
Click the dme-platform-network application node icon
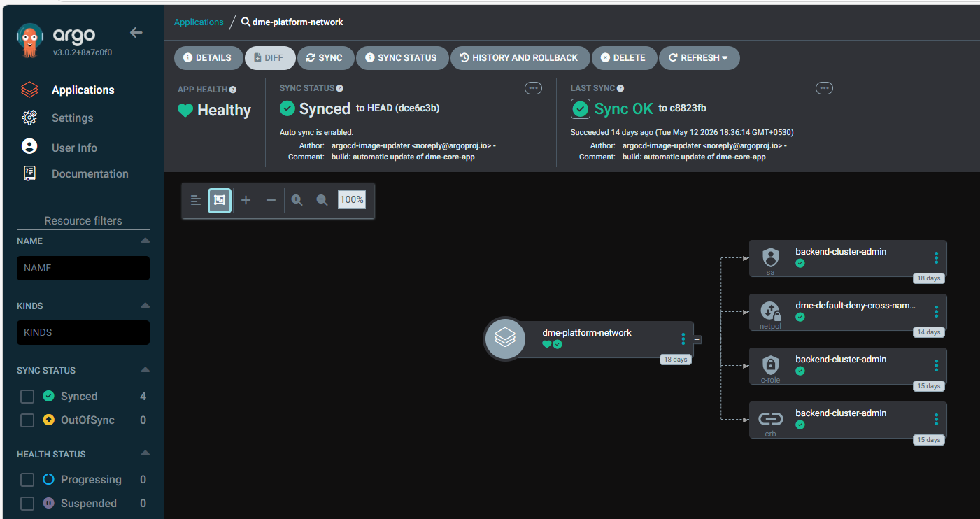pyautogui.click(x=504, y=339)
